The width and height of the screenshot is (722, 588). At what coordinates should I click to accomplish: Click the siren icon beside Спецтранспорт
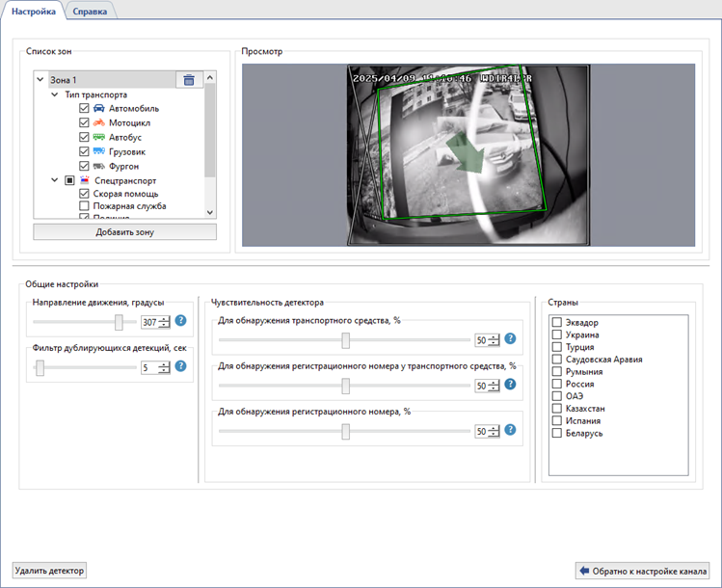[x=85, y=180]
